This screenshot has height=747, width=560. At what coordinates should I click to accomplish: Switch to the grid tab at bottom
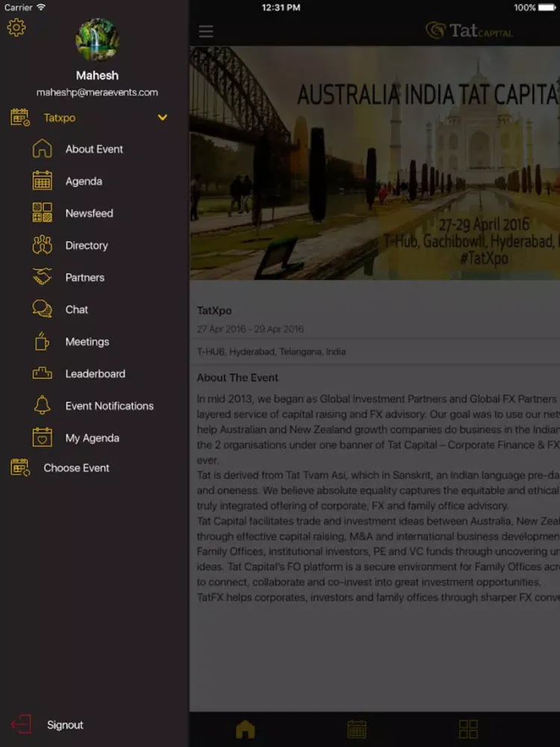[x=468, y=729]
